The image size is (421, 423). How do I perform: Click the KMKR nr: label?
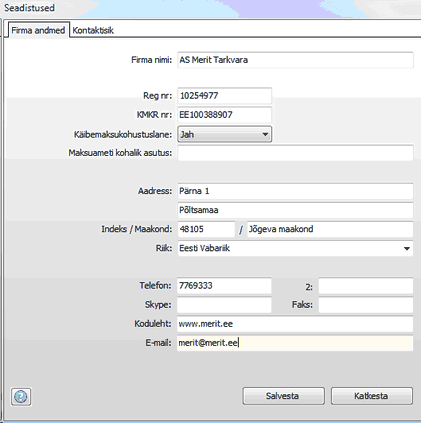pos(154,115)
